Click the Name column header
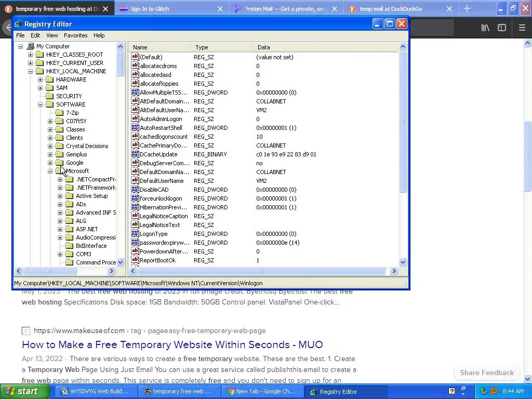The width and height of the screenshot is (532, 399). click(x=159, y=47)
